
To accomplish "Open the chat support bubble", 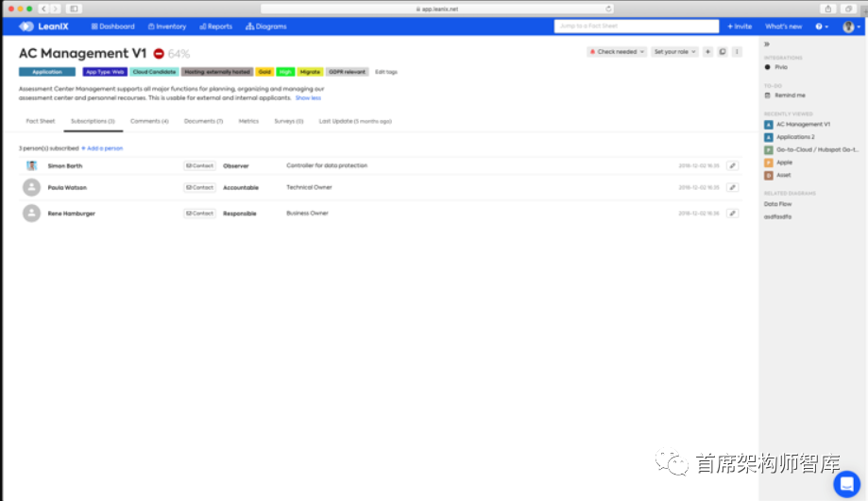I will tap(846, 484).
